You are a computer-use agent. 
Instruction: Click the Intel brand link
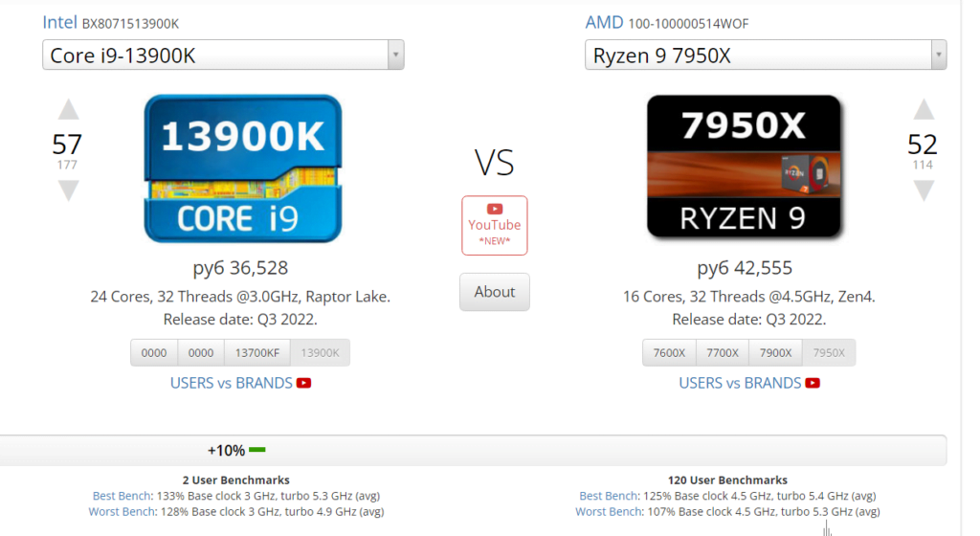(x=59, y=22)
